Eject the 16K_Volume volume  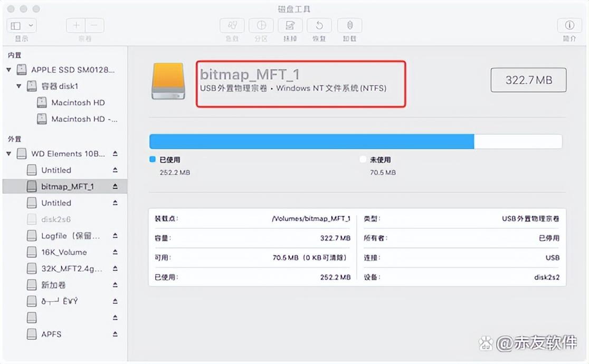[115, 252]
